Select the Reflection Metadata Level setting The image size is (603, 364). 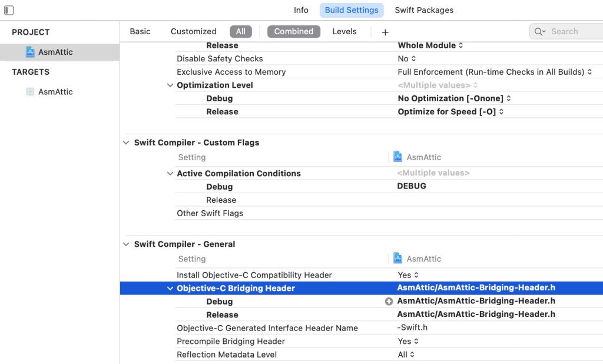coord(227,355)
